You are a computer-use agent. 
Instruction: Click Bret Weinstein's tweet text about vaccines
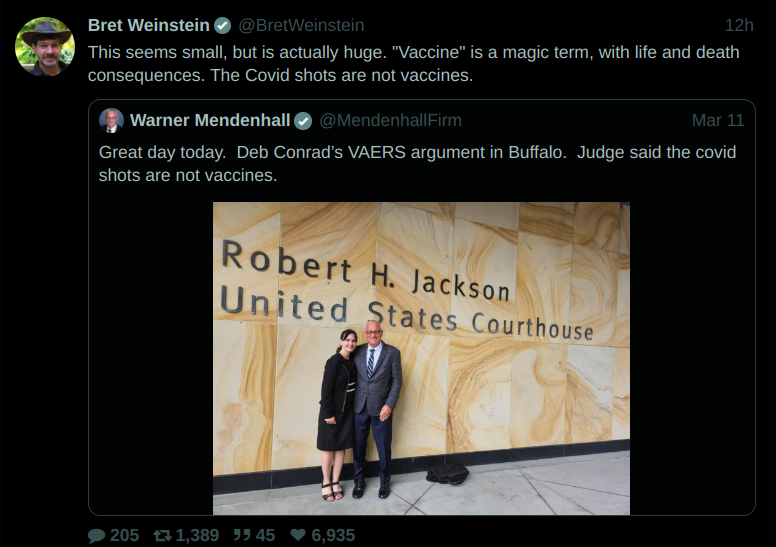pos(414,63)
